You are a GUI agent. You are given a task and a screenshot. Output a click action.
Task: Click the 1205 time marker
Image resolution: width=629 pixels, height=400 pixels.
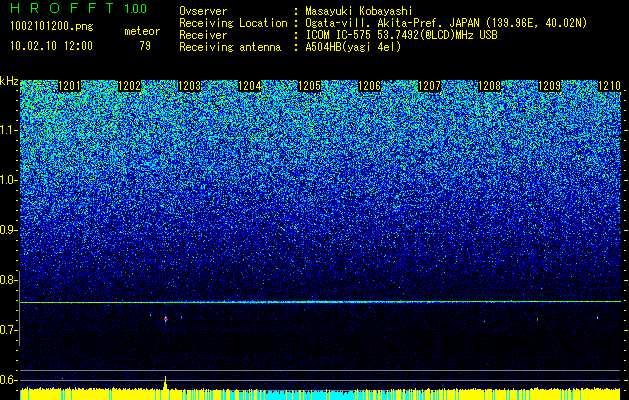[310, 86]
